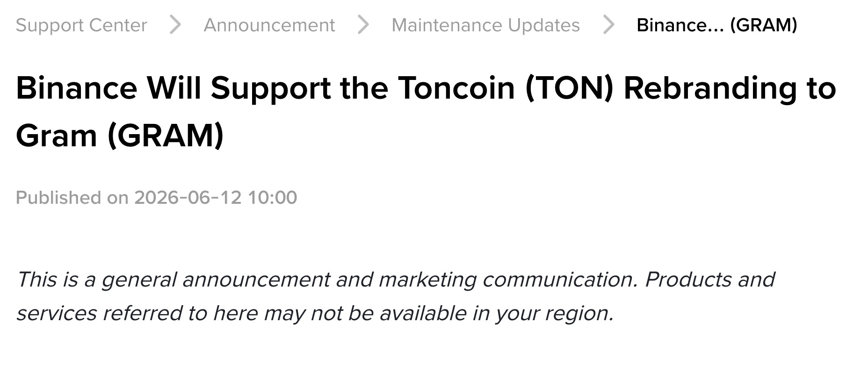Click the chevron after Support Center
The height and width of the screenshot is (373, 868).
(x=175, y=25)
